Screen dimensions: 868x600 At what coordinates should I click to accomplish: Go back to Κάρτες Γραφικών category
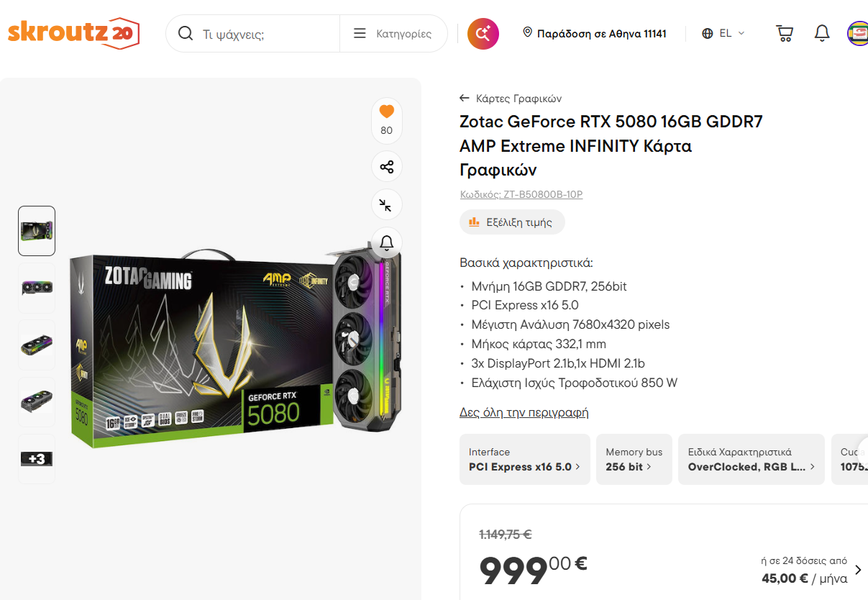point(511,99)
